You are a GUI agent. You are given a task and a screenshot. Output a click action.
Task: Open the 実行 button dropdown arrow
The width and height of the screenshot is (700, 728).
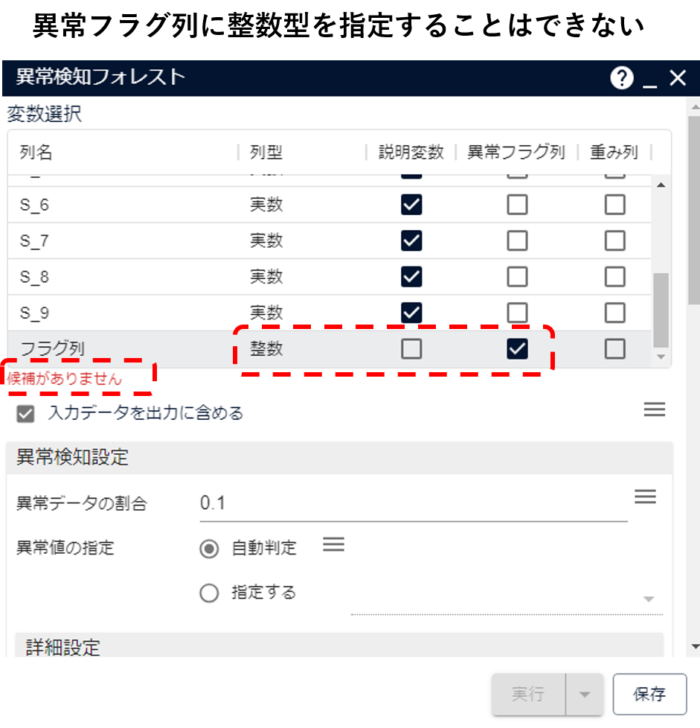click(585, 695)
